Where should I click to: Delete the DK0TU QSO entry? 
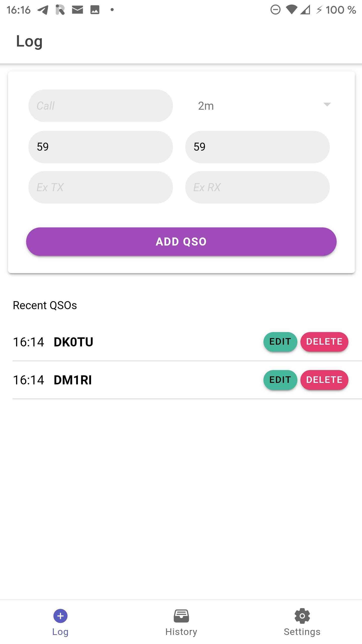[x=324, y=342]
